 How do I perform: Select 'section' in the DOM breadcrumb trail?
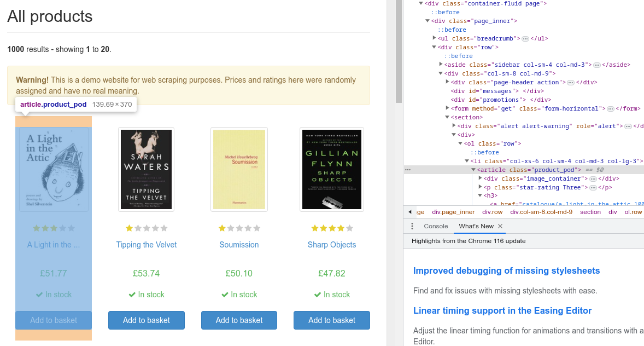pyautogui.click(x=590, y=212)
